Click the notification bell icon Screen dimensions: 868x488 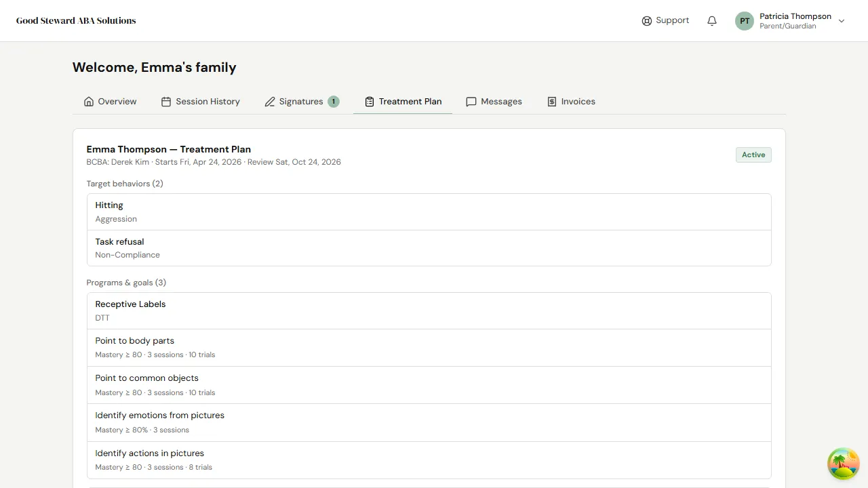tap(712, 21)
